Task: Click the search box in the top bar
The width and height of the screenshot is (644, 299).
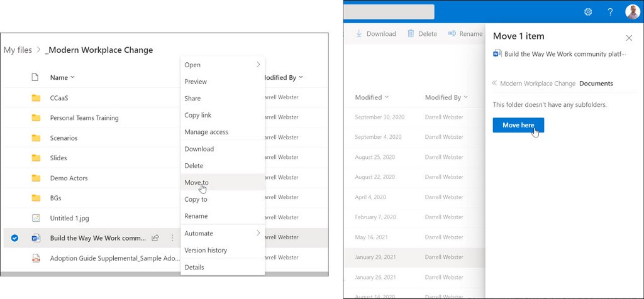Action: pyautogui.click(x=389, y=12)
